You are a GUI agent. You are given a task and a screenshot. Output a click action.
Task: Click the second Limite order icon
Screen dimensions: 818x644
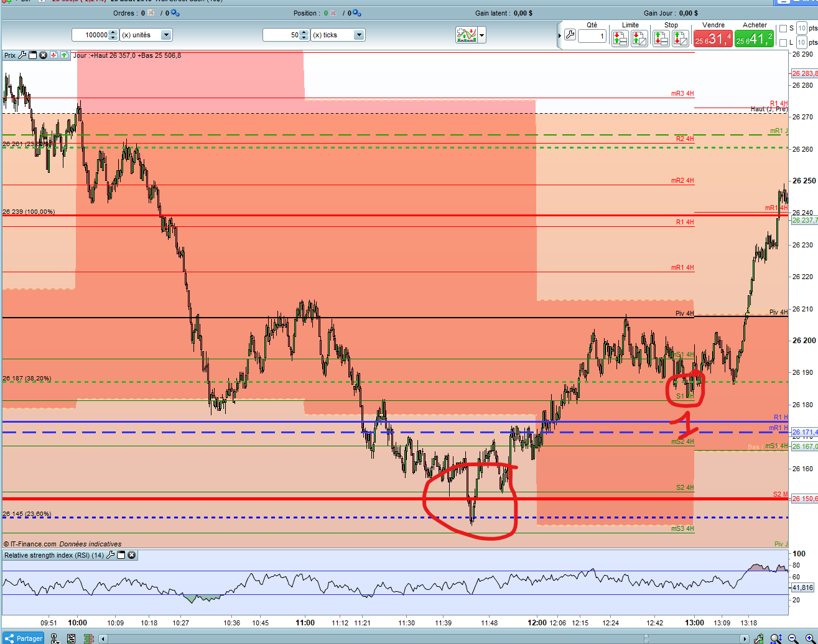639,39
